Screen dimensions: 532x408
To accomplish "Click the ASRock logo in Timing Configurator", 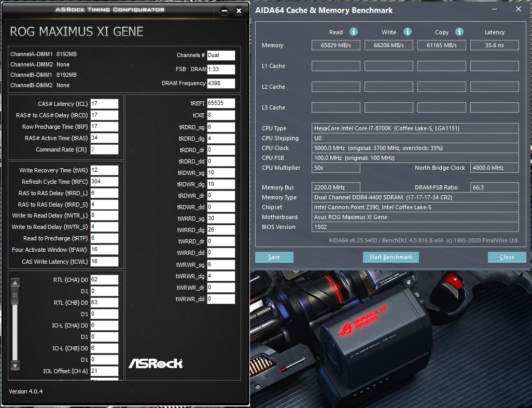I will [x=156, y=363].
